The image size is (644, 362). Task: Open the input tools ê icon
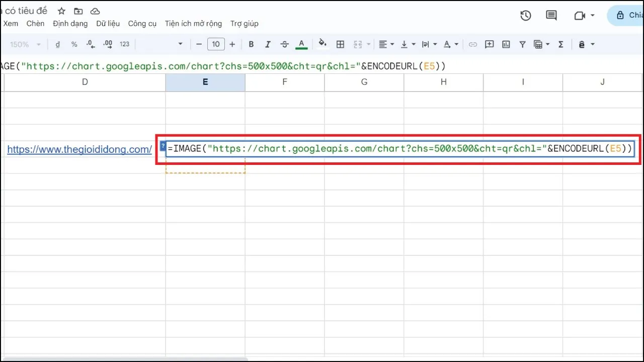582,44
